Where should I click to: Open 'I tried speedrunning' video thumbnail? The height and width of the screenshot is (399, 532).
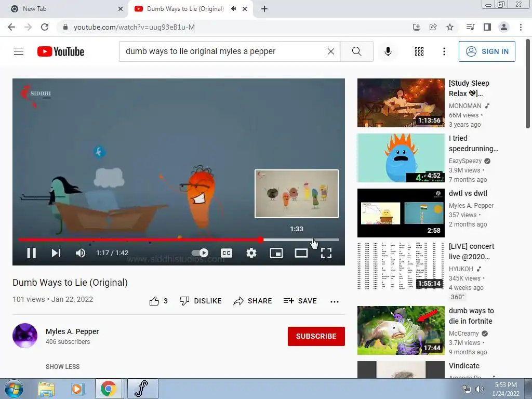click(x=401, y=158)
